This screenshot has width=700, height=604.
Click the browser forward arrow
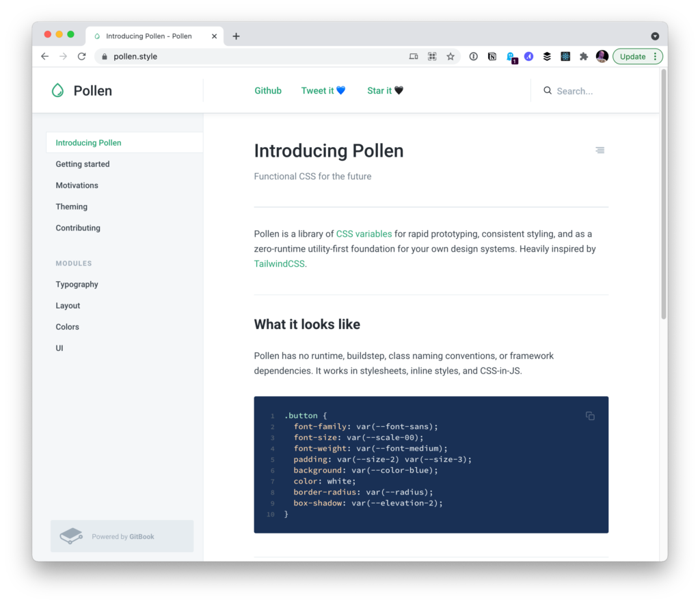tap(64, 56)
